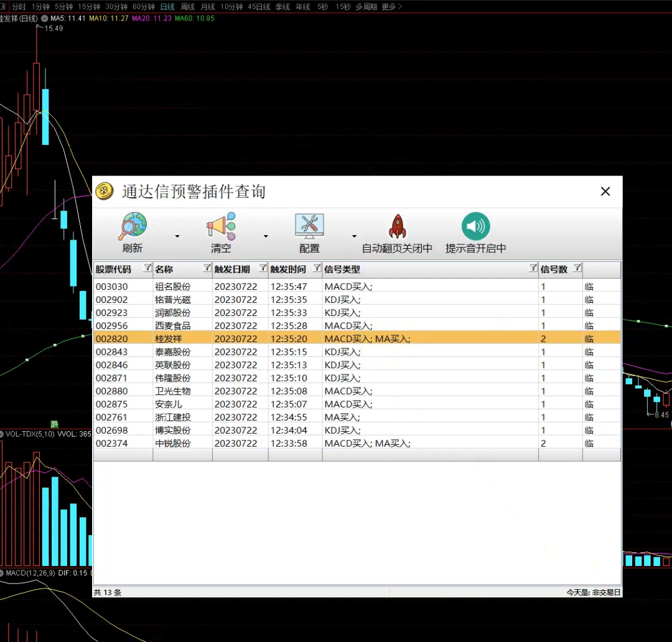Screen dimensions: 672x642
Task: Select stock code 002374 row
Action: coord(357,443)
